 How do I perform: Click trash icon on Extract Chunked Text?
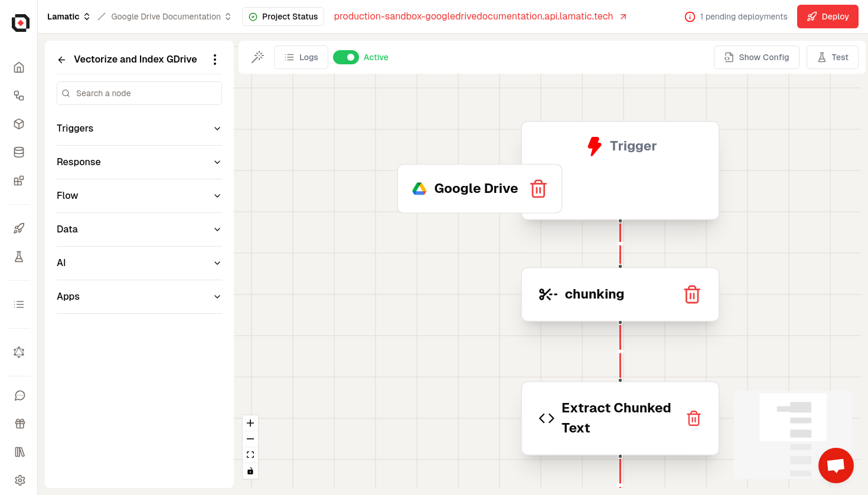click(x=693, y=418)
